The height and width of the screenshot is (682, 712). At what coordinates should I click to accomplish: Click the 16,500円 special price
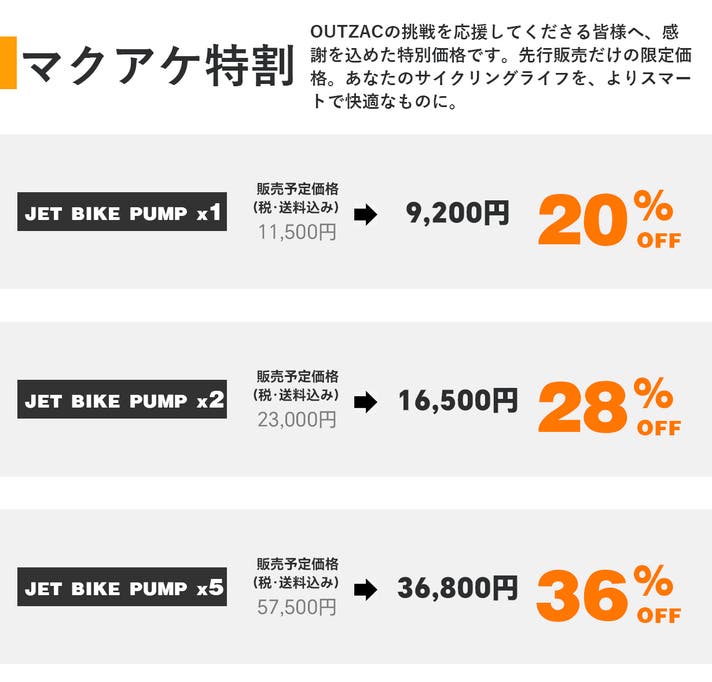(x=458, y=401)
